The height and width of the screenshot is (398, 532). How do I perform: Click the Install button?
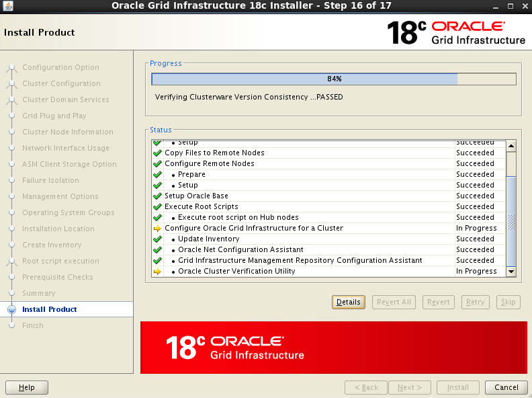[457, 387]
